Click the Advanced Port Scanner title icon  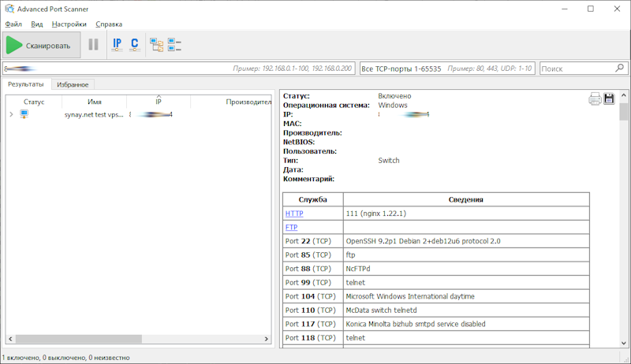[9, 9]
